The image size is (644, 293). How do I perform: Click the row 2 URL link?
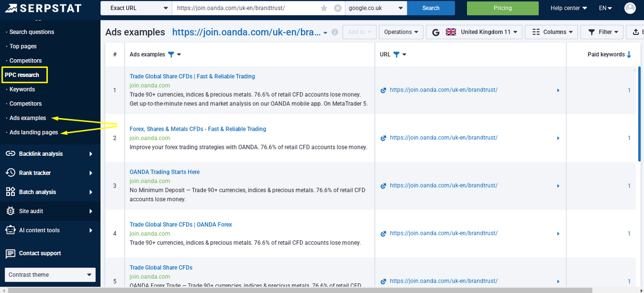click(x=444, y=138)
